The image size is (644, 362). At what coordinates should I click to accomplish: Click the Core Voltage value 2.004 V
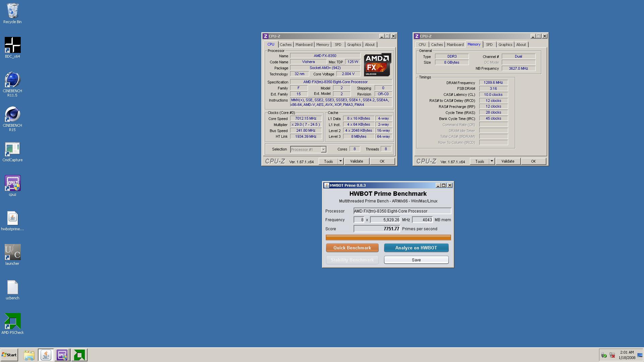pyautogui.click(x=348, y=74)
